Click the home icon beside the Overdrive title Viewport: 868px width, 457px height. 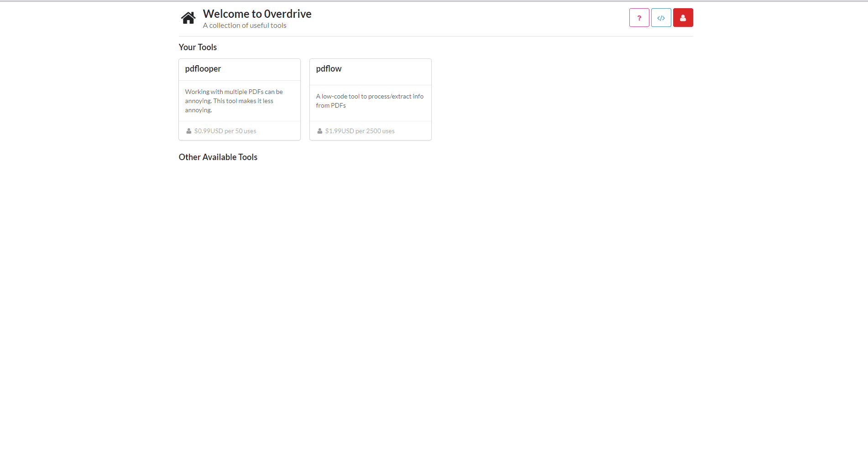(188, 18)
